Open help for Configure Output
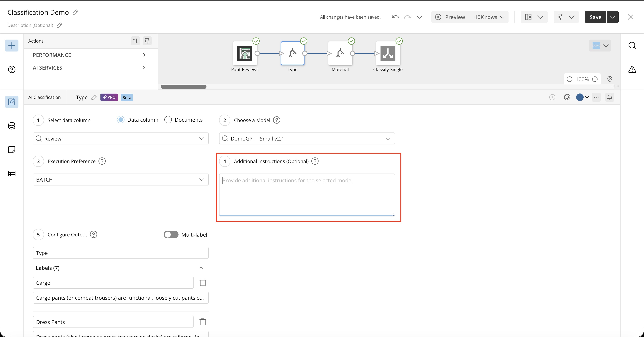This screenshot has height=337, width=644. pyautogui.click(x=94, y=234)
